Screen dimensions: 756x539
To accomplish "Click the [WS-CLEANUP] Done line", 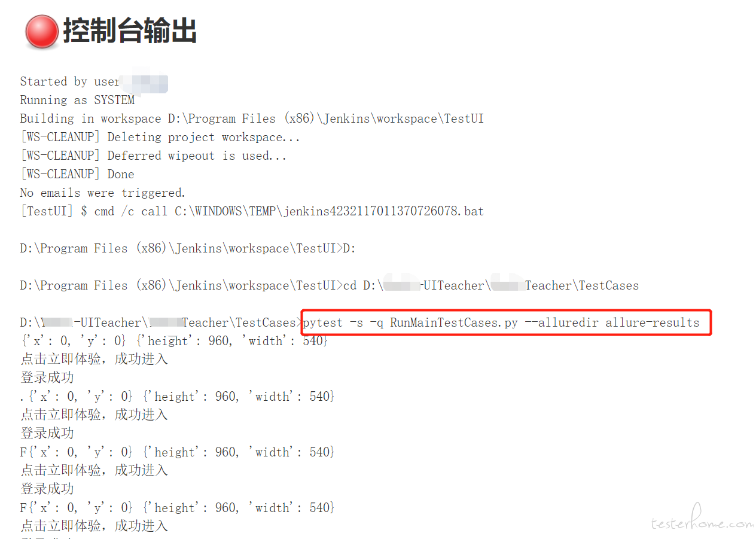I will tap(77, 174).
